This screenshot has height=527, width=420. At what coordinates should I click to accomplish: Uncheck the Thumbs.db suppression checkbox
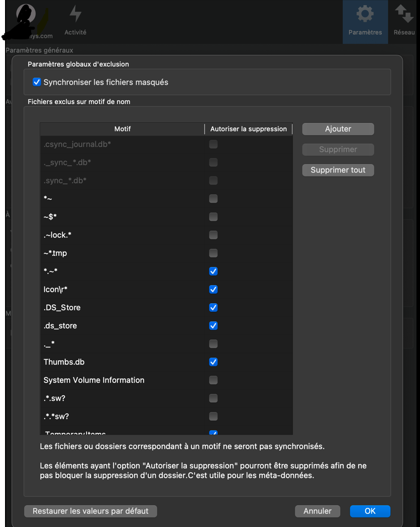pyautogui.click(x=213, y=362)
